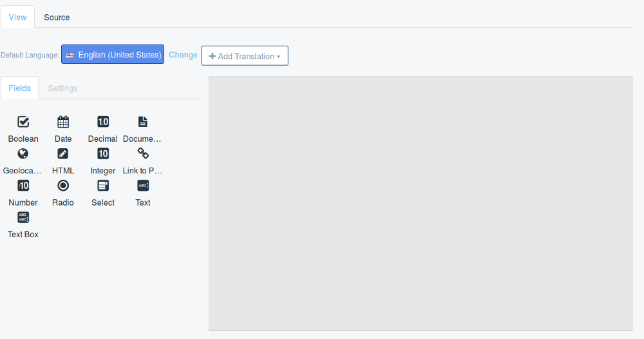This screenshot has width=644, height=339.
Task: Select the Link to Page chain icon
Action: click(x=143, y=153)
